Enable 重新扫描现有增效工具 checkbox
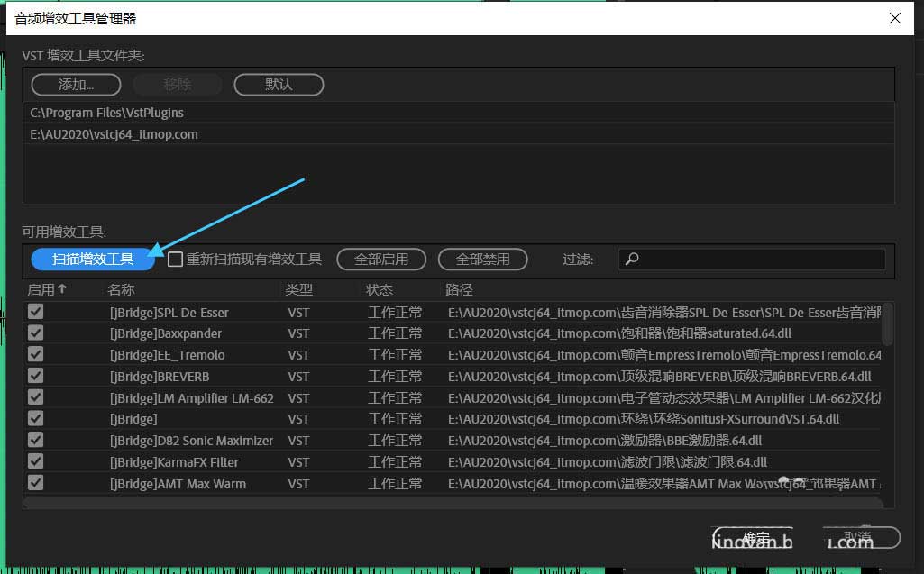This screenshot has height=574, width=924. click(176, 260)
